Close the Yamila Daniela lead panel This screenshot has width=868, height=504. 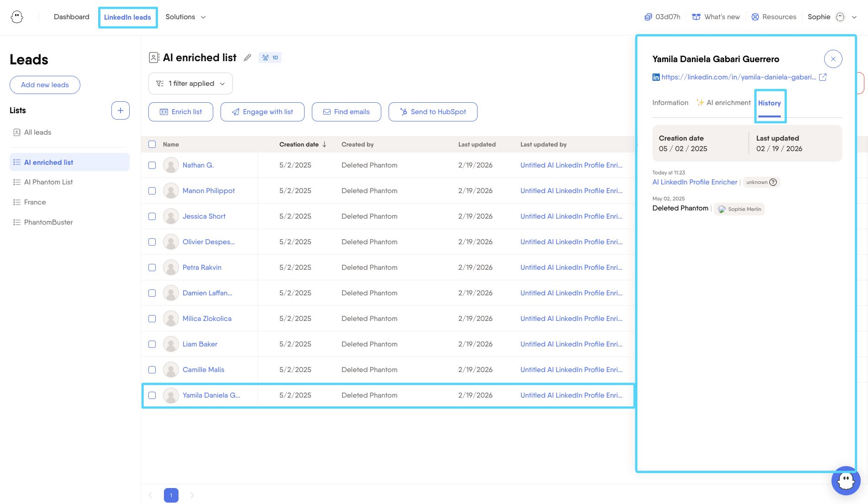(833, 59)
